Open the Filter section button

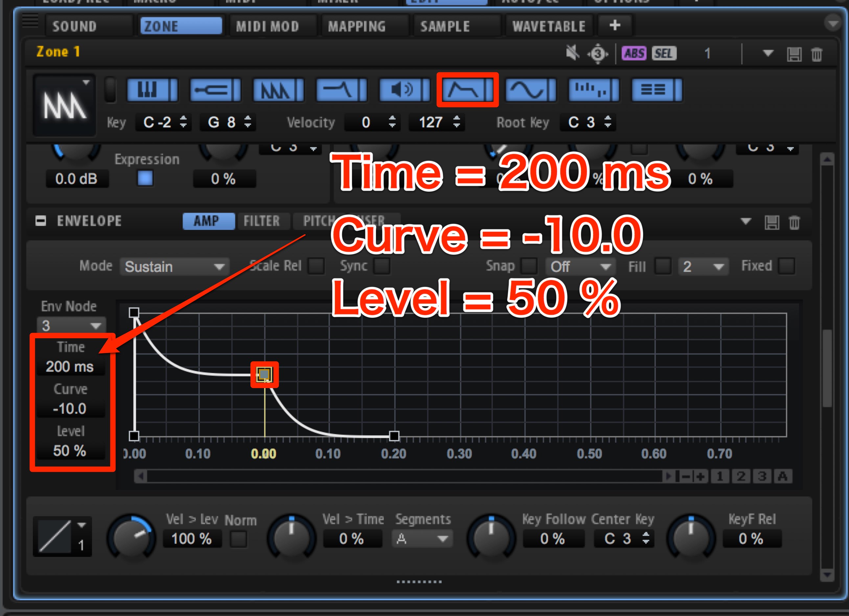[x=341, y=90]
